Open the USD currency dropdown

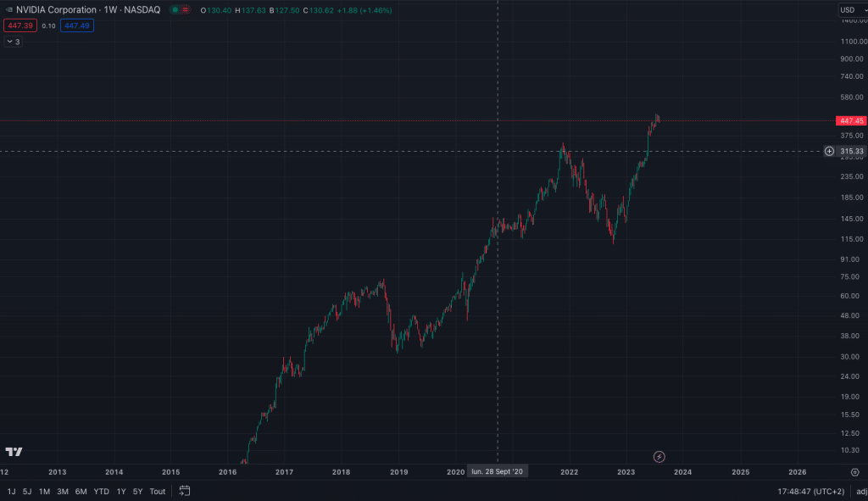(853, 10)
